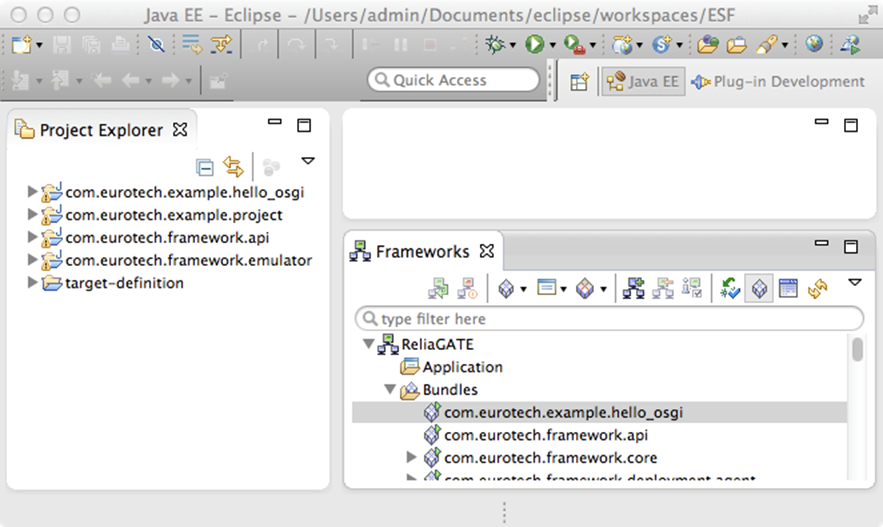Click the Run on Server icon
Viewport: 883px width, 527px height.
click(x=850, y=44)
